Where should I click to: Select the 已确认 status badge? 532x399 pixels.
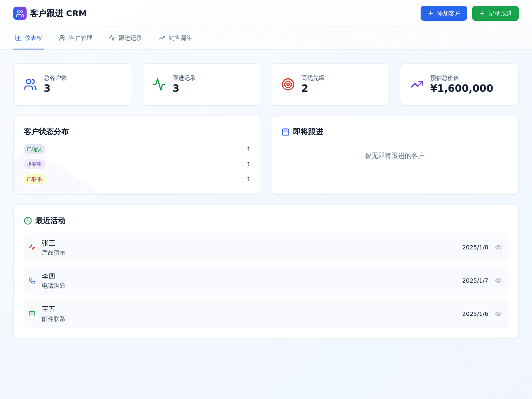point(34,149)
